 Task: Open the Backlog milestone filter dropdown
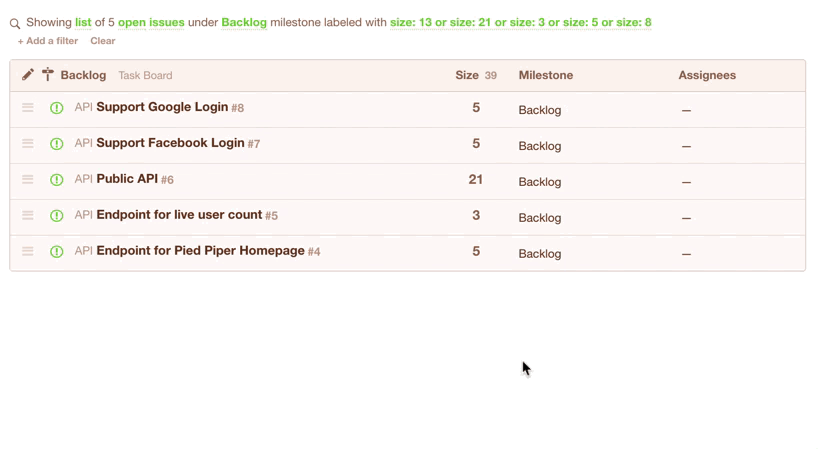244,22
